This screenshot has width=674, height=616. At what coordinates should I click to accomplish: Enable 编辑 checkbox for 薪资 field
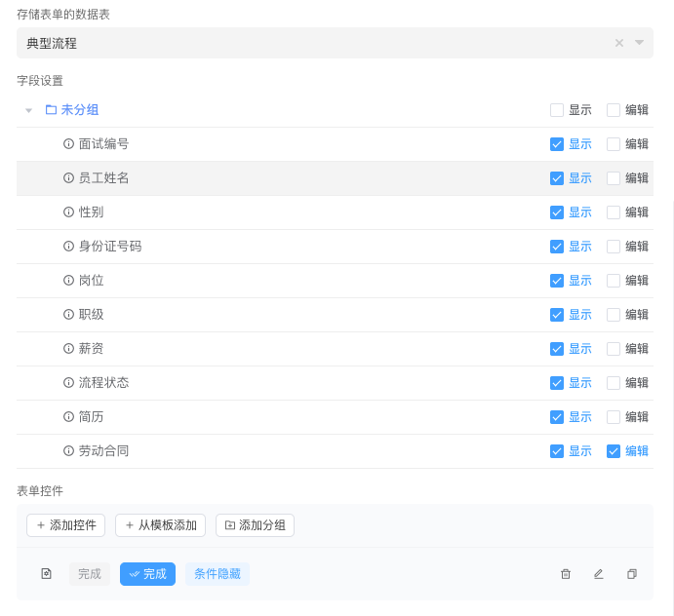tap(614, 349)
